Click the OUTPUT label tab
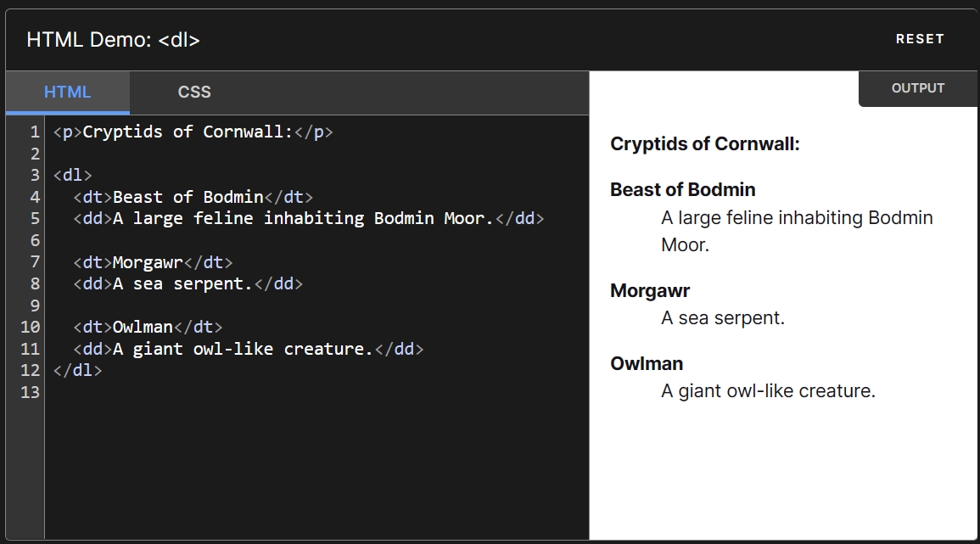The height and width of the screenshot is (544, 980). (918, 88)
